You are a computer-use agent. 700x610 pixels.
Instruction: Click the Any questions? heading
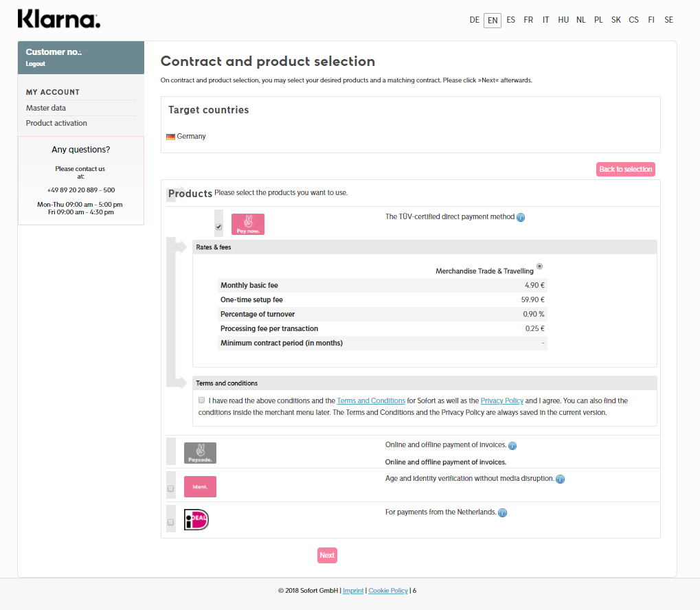coord(81,150)
